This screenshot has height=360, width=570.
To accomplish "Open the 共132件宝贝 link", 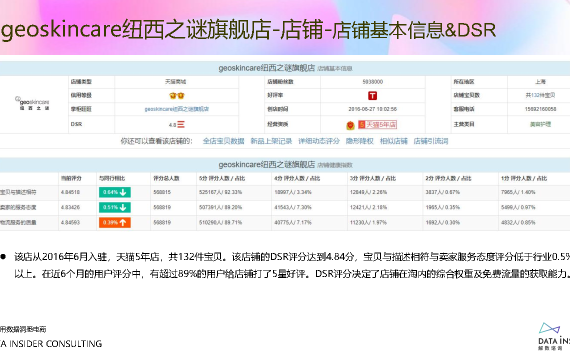I will (540, 95).
